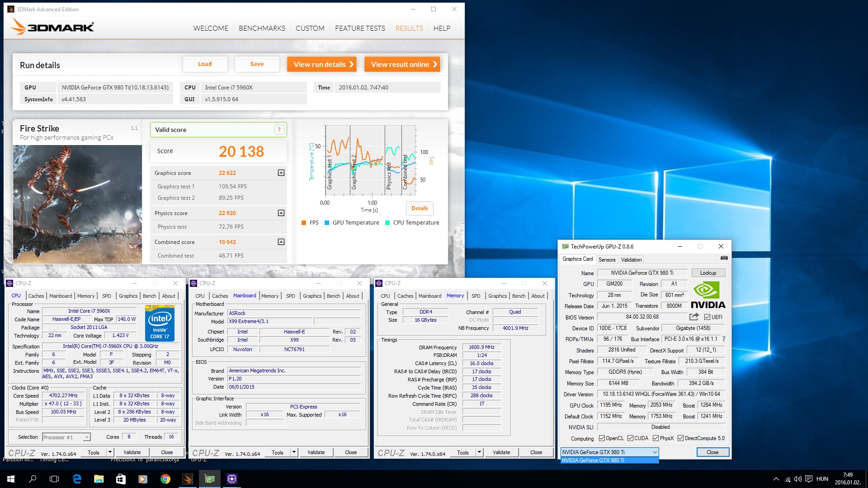Open the CUSTOM tab in 3DMark

(x=310, y=28)
